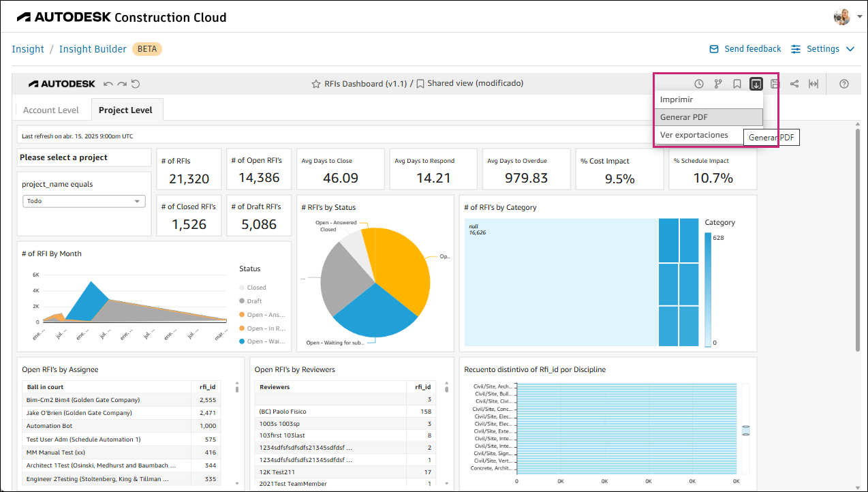The width and height of the screenshot is (868, 492).
Task: Click the # of Open RFI's value 14,386
Action: (x=259, y=178)
